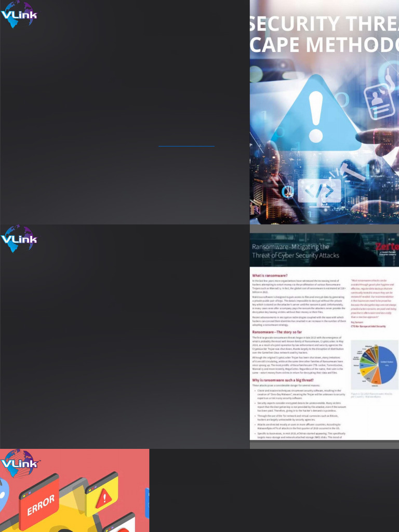Click the Zerto logo in the ransomware document
Viewport: 399px width, 532px height.
tap(387, 249)
